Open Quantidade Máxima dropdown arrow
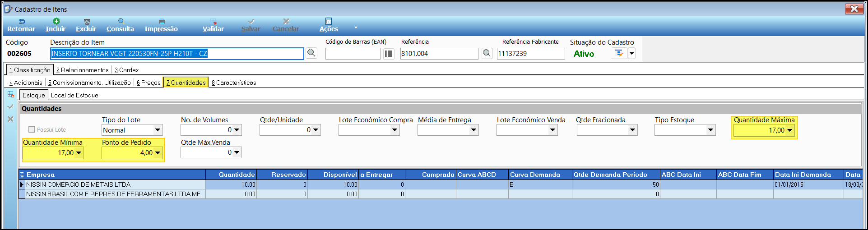Image resolution: width=868 pixels, height=230 pixels. pos(790,130)
